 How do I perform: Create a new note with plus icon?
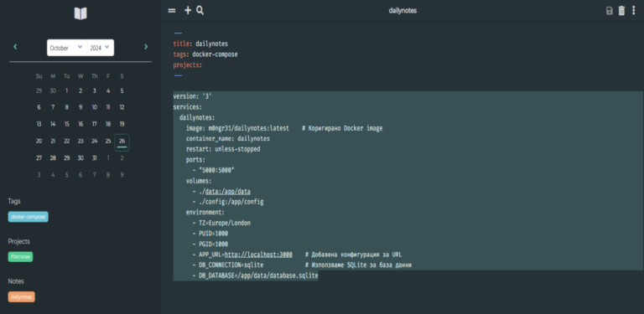(188, 11)
